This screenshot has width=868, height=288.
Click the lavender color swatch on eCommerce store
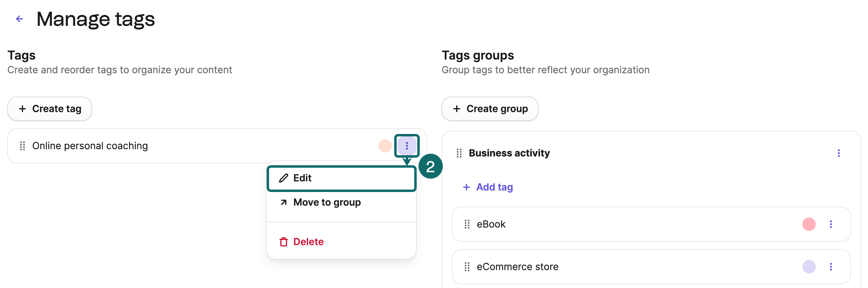coord(809,267)
